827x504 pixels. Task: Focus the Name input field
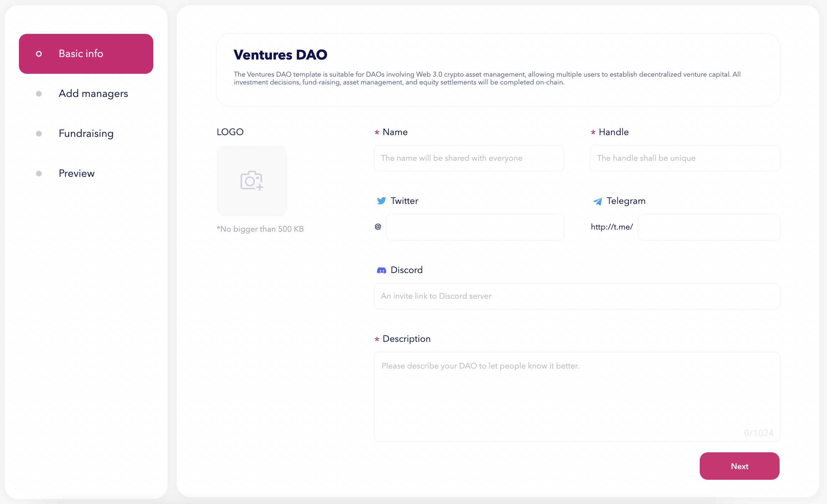coord(469,158)
